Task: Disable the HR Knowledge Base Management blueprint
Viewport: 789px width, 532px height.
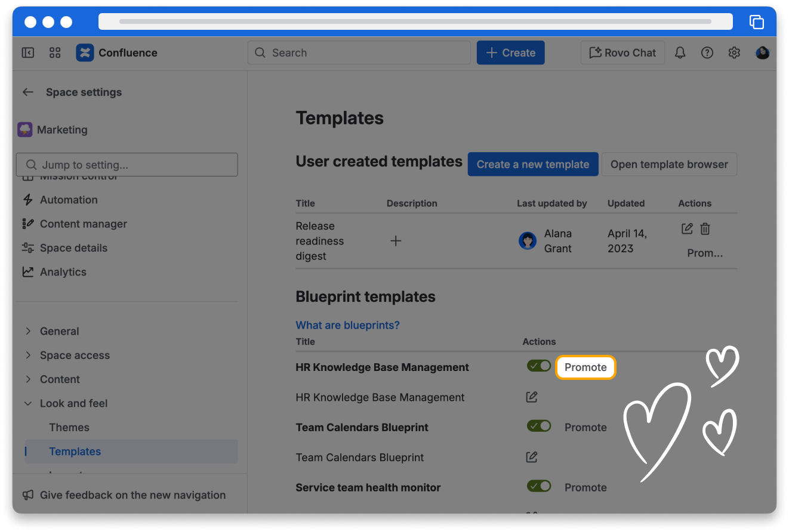Action: [x=538, y=366]
